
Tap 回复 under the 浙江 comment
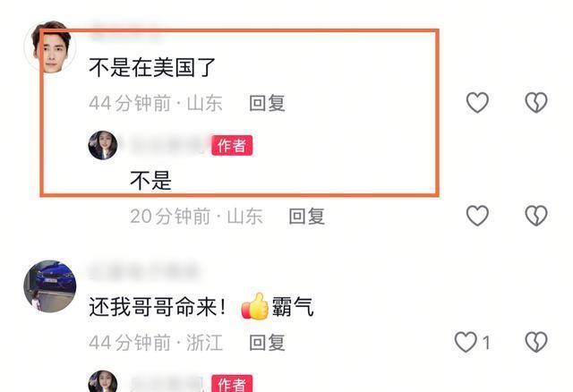point(267,343)
